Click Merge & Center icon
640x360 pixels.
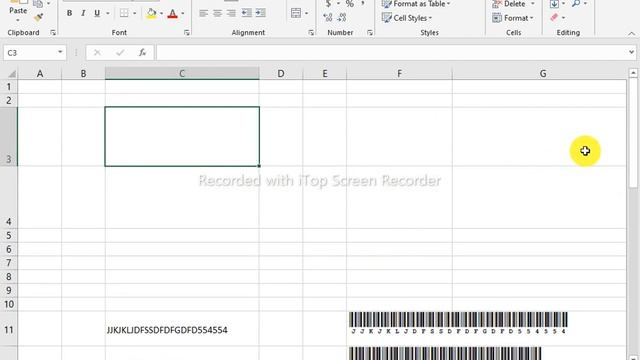pos(296,13)
